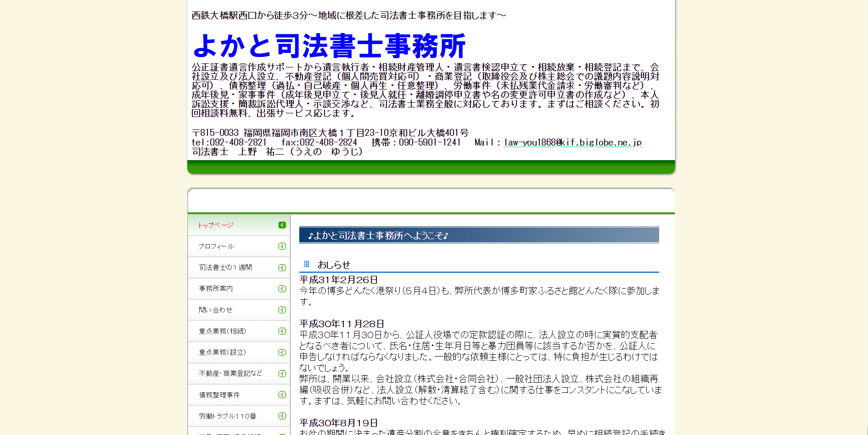
Task: Open 司法書士の1週間 in the sidebar
Action: [225, 268]
